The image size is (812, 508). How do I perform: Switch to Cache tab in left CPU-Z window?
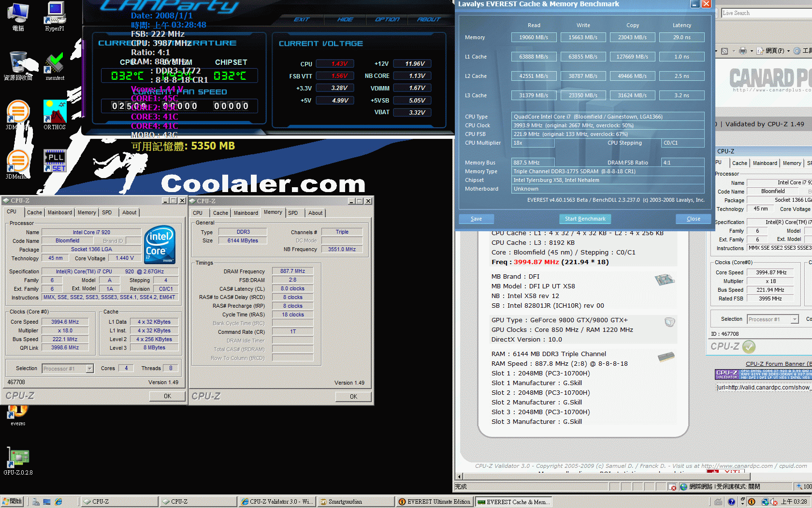(x=34, y=212)
